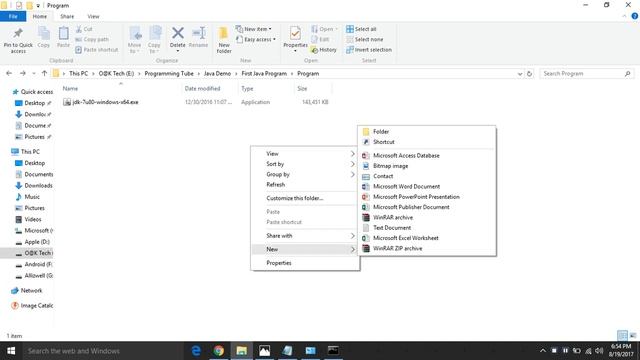Open the Group by submenu
Viewport: 640px width, 360px height.
[x=305, y=174]
